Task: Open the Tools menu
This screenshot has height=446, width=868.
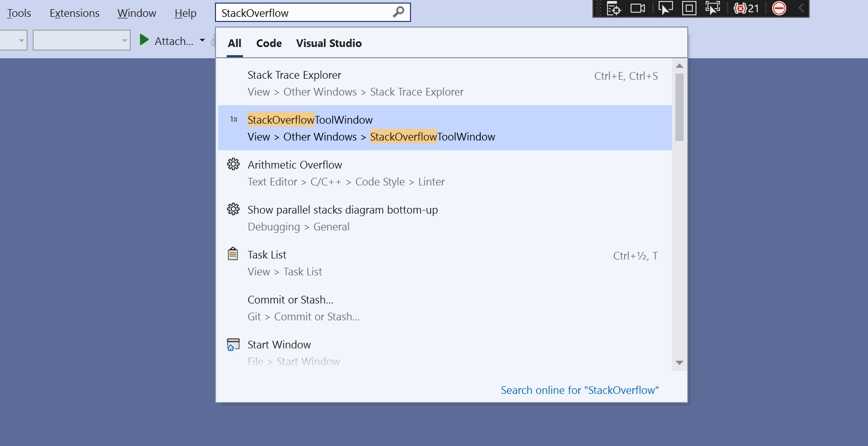Action: (19, 13)
